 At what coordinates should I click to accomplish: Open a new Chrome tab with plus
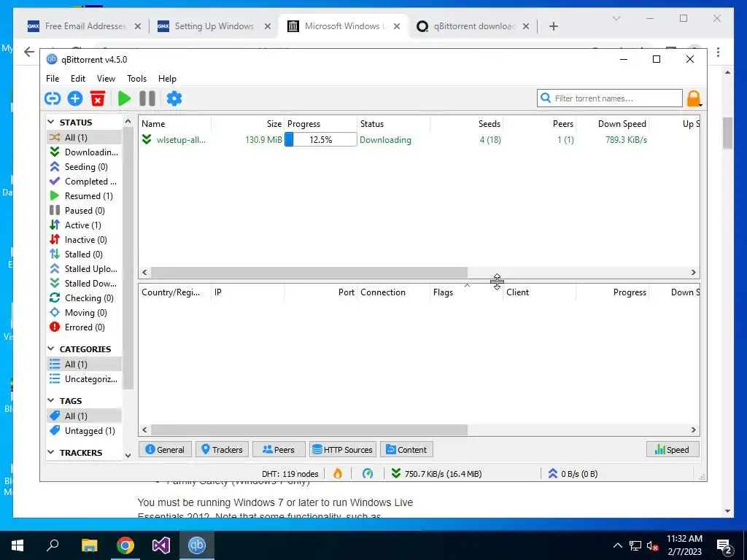(x=553, y=26)
